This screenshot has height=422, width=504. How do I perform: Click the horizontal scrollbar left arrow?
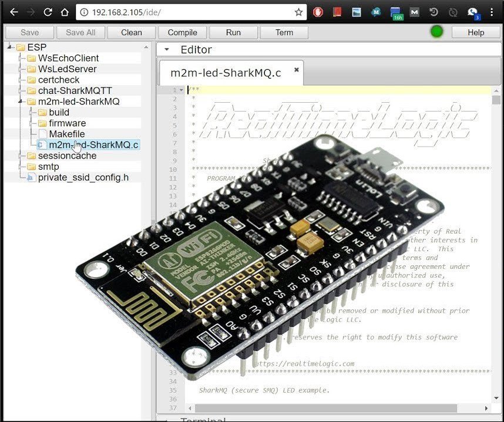[190, 408]
